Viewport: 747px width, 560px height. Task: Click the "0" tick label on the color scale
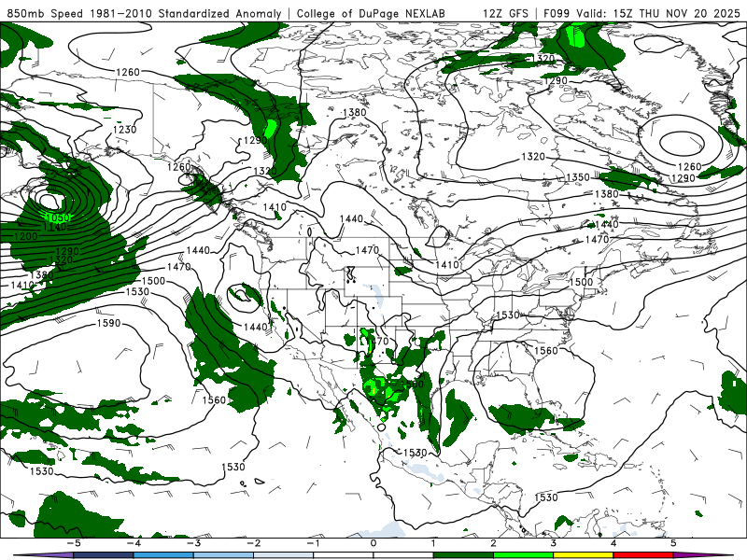pyautogui.click(x=373, y=543)
